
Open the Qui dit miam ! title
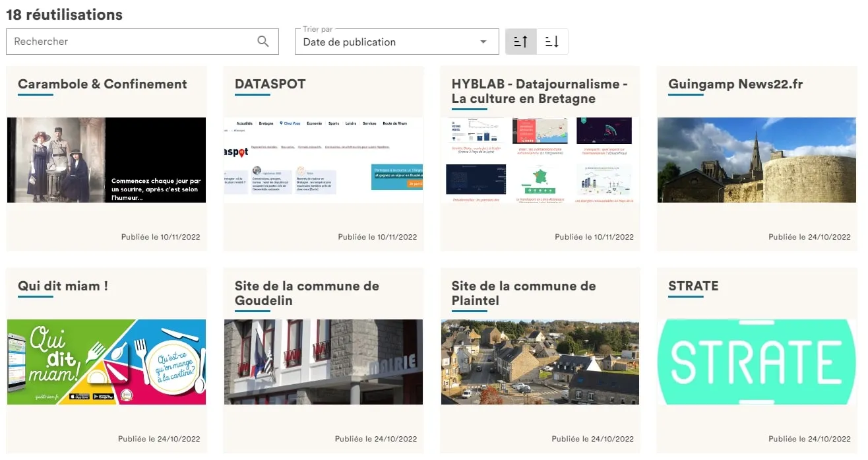tap(63, 286)
